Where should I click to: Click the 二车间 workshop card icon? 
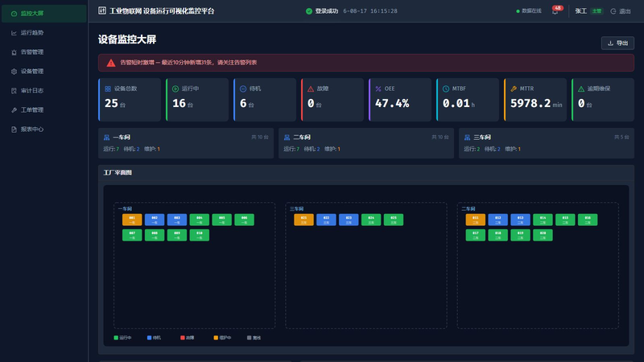coord(287,138)
